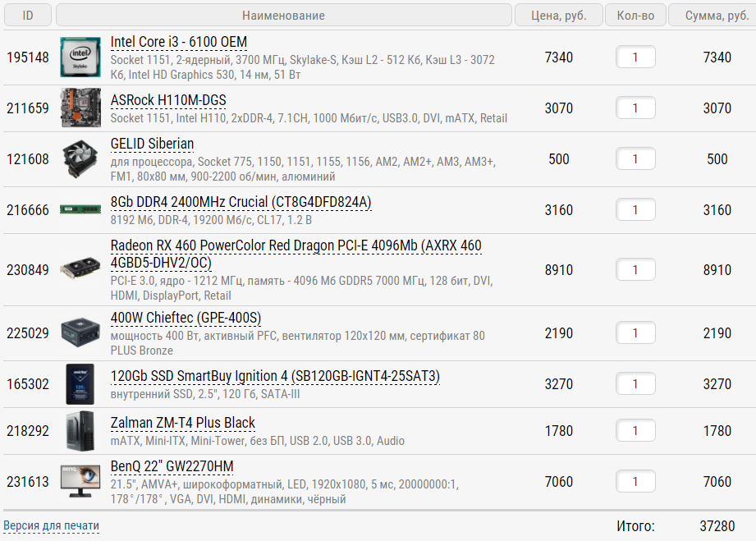The image size is (756, 541).
Task: Click the SmartBuy SSD sum 3270
Action: (x=717, y=384)
